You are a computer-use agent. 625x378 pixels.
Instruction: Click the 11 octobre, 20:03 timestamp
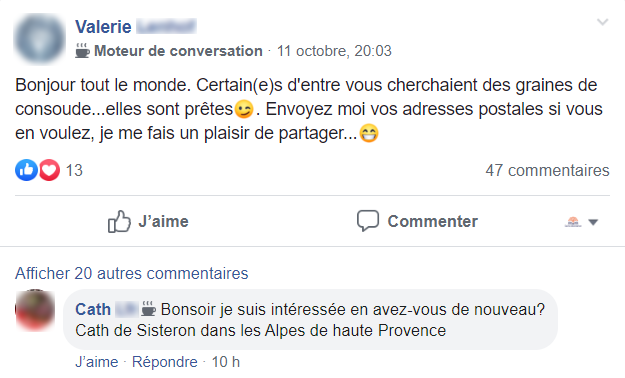coord(334,51)
